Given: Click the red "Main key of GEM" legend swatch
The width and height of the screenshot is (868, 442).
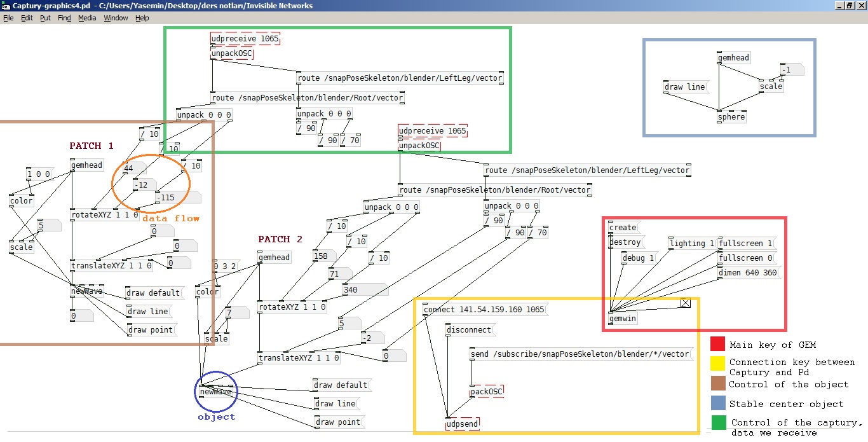Looking at the screenshot, I should pos(717,345).
